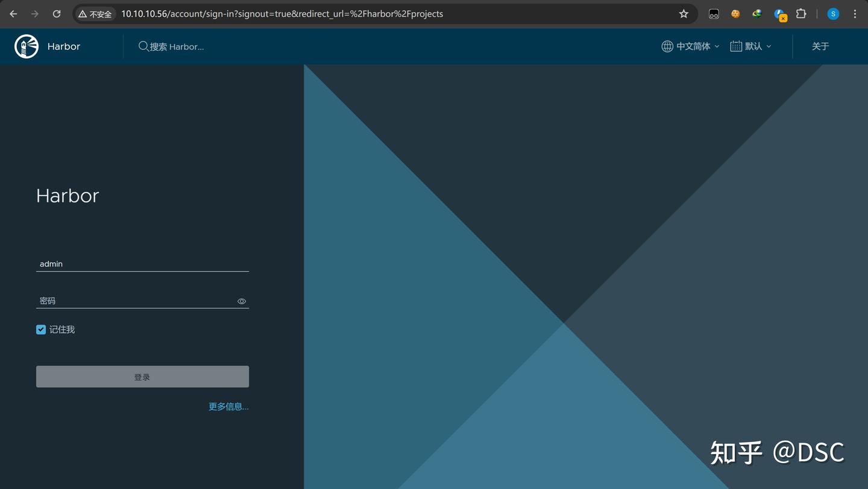Open the browser extensions puzzle icon
The height and width of the screenshot is (489, 868).
pos(801,13)
